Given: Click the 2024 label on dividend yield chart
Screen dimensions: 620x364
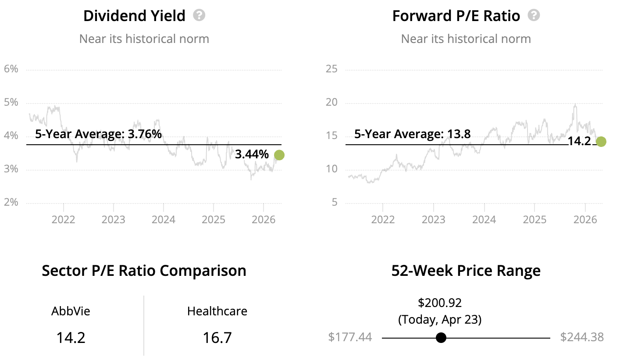Looking at the screenshot, I should coord(164,219).
